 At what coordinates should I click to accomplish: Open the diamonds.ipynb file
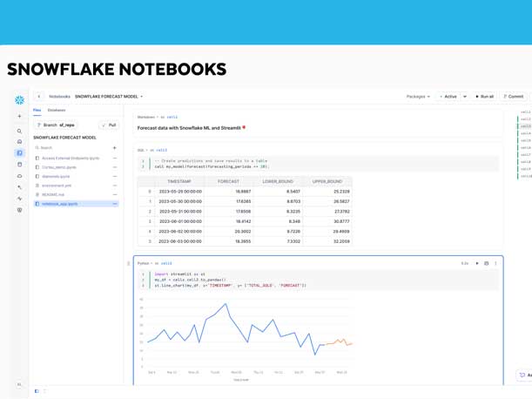tap(56, 177)
